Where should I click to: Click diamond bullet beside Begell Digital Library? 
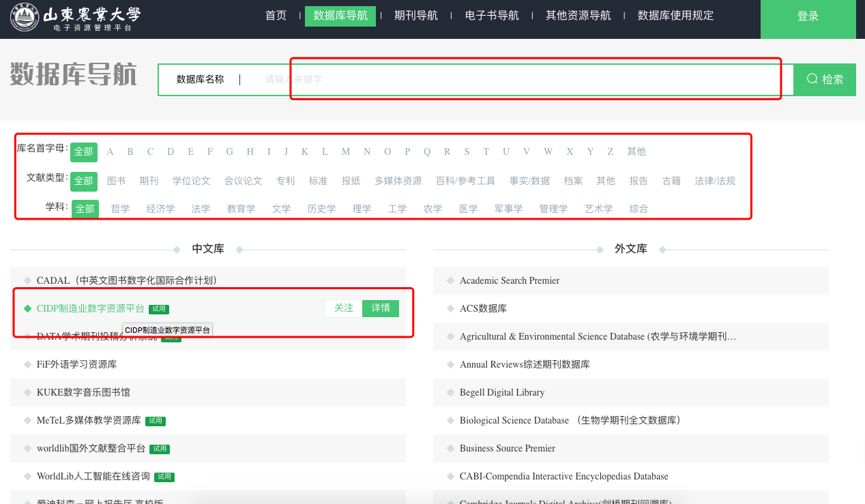[451, 393]
